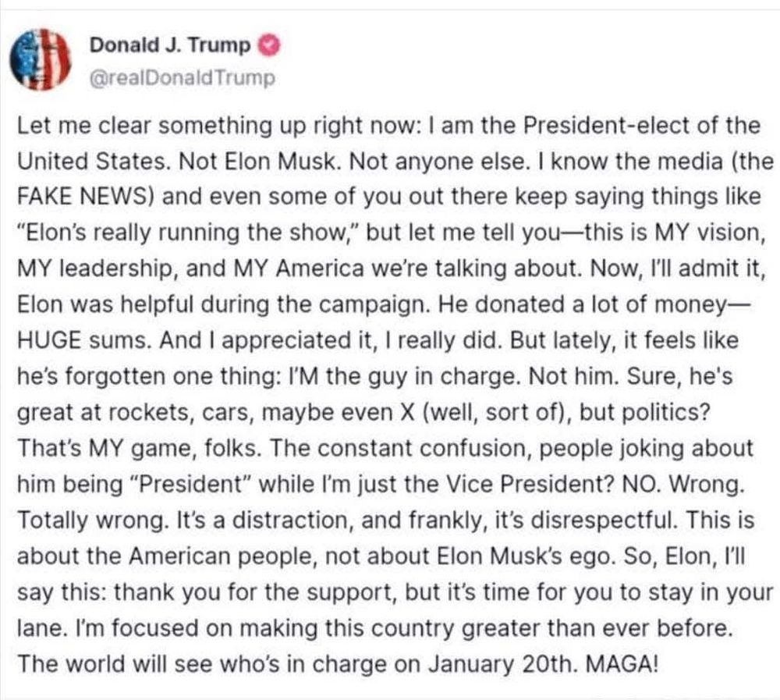Click "United States" at the second line start

point(91,162)
